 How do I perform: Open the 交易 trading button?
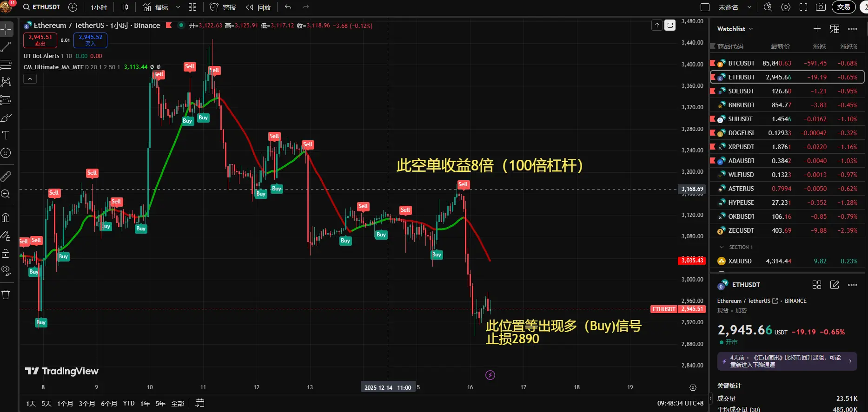point(844,7)
